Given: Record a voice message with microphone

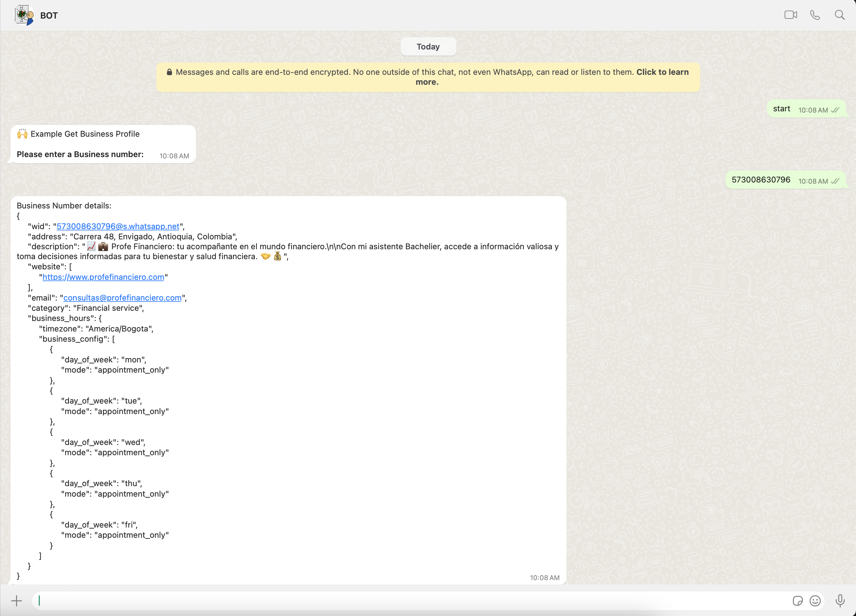Looking at the screenshot, I should [x=840, y=601].
